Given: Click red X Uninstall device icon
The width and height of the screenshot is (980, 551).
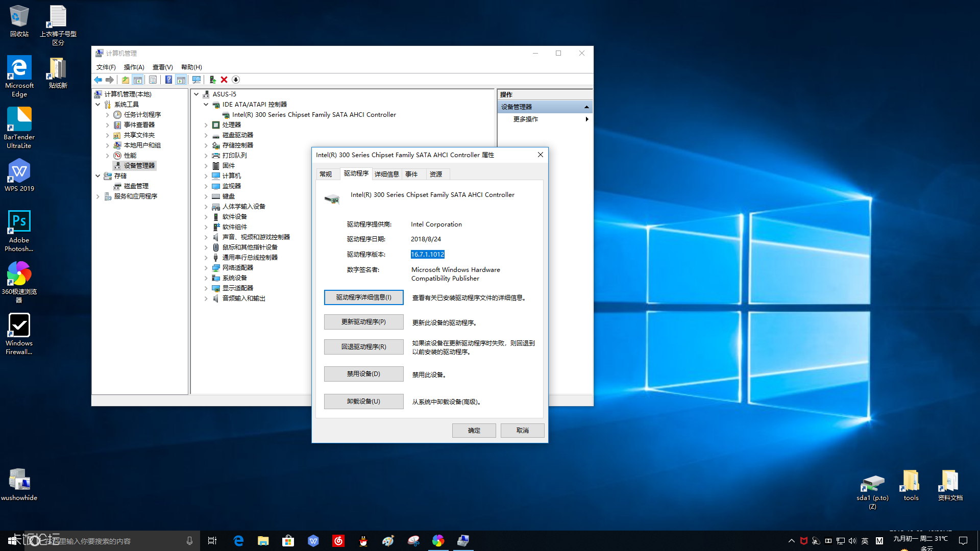Looking at the screenshot, I should coord(224,80).
